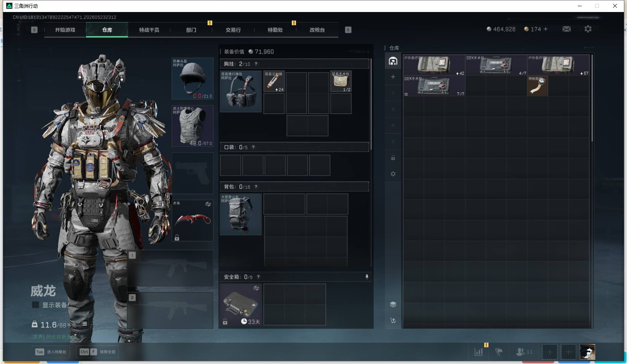Click the swap arrows on the 赤枭 knife slot
Image resolution: width=627 pixels, height=364 pixels.
(x=208, y=204)
